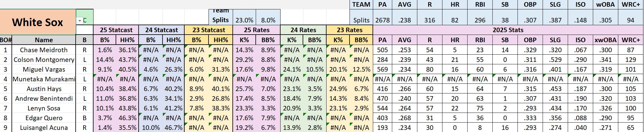
Task: Click the BO# column header
Action: pyautogui.click(x=6, y=40)
